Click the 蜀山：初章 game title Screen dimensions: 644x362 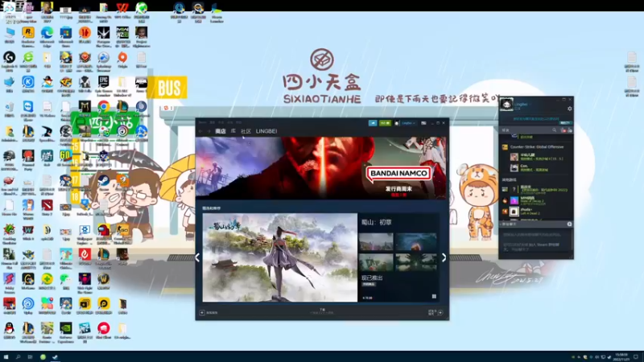pyautogui.click(x=376, y=223)
